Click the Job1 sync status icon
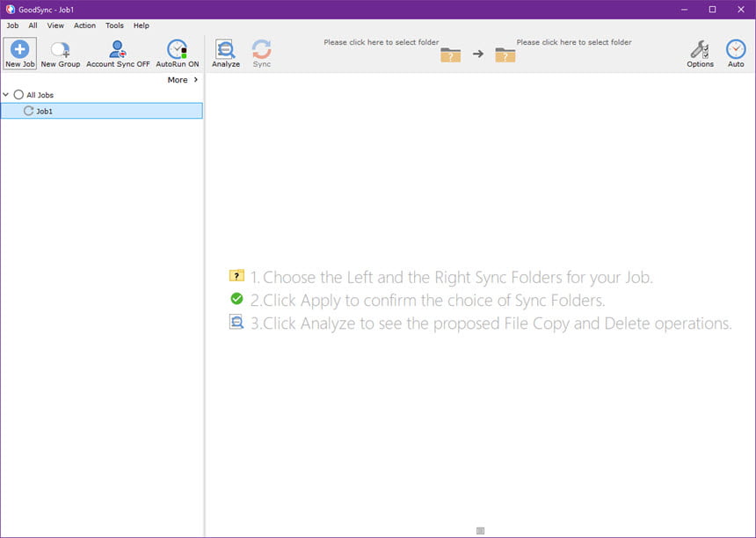This screenshot has width=756, height=538. click(x=28, y=111)
